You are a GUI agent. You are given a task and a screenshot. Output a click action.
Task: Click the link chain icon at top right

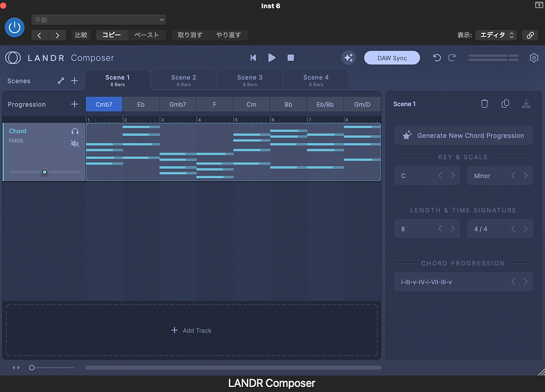530,35
